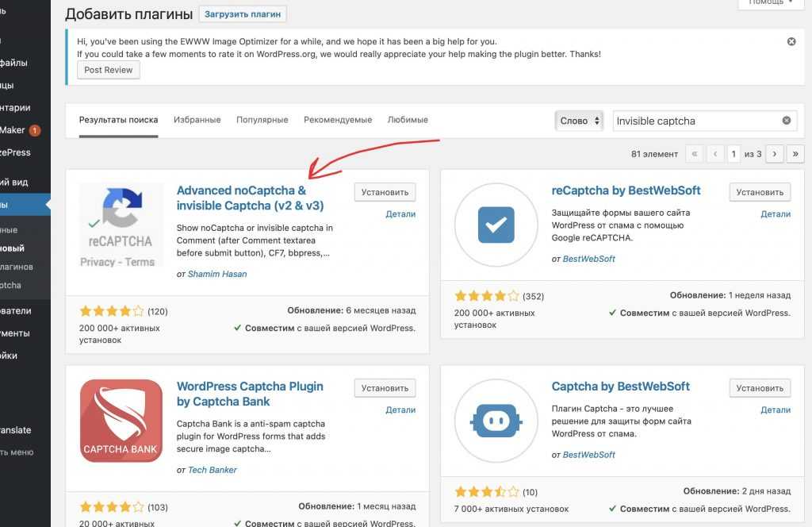Dismiss the EWWW Image Optimizer notice
Viewport: 812px width, 527px height.
click(x=791, y=41)
